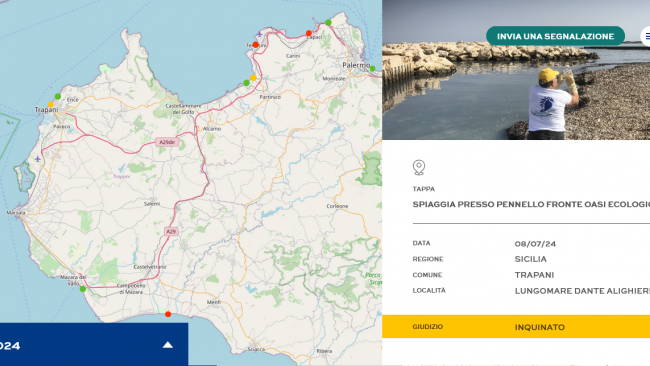The image size is (650, 366).
Task: Select the yellow marker at Trapani
Action: pos(51,104)
